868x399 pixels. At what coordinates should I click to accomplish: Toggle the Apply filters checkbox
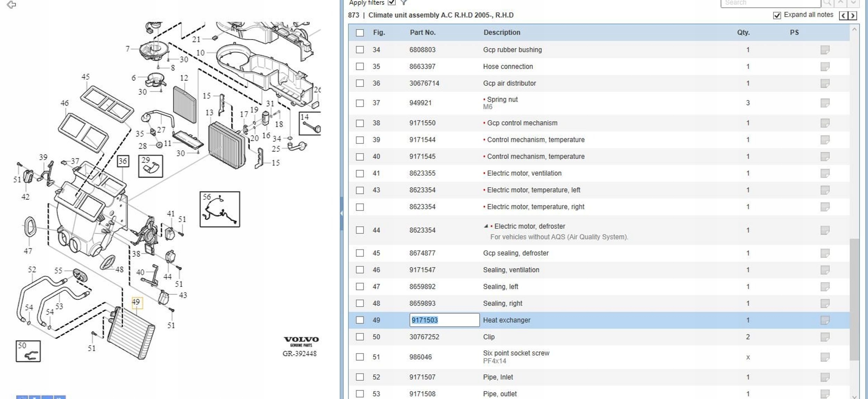(392, 2)
